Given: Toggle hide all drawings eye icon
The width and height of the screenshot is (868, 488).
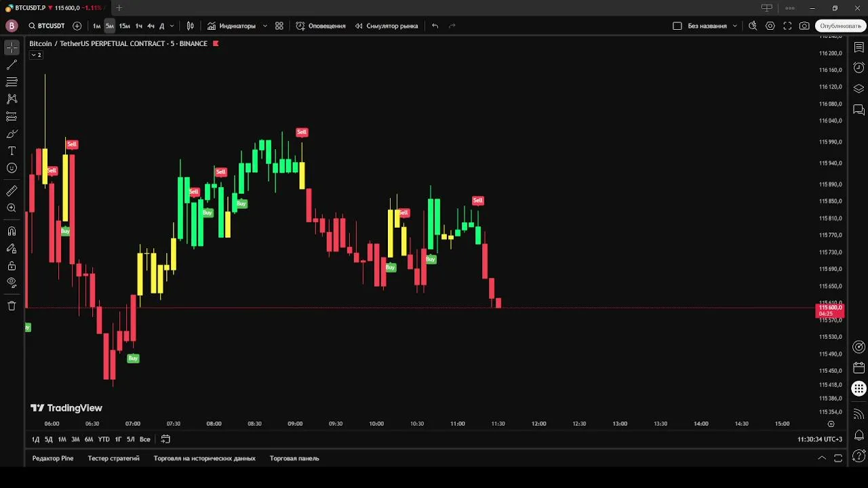Looking at the screenshot, I should (x=12, y=283).
